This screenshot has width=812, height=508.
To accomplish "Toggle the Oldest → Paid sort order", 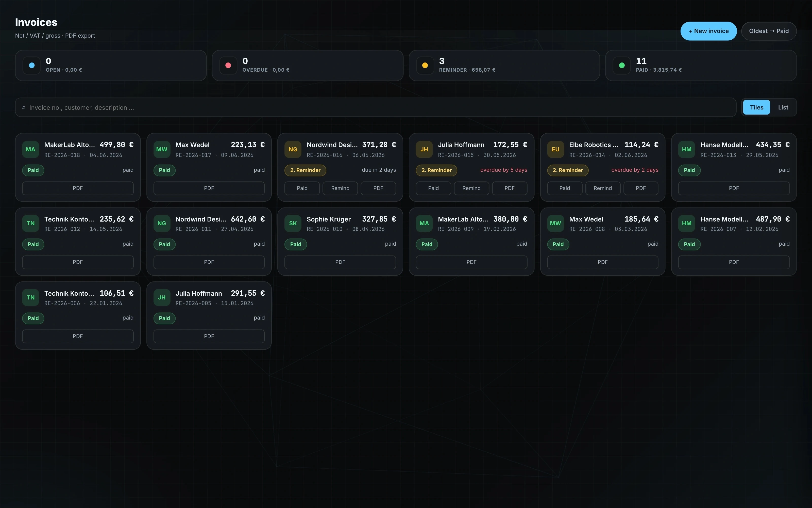I will (769, 31).
